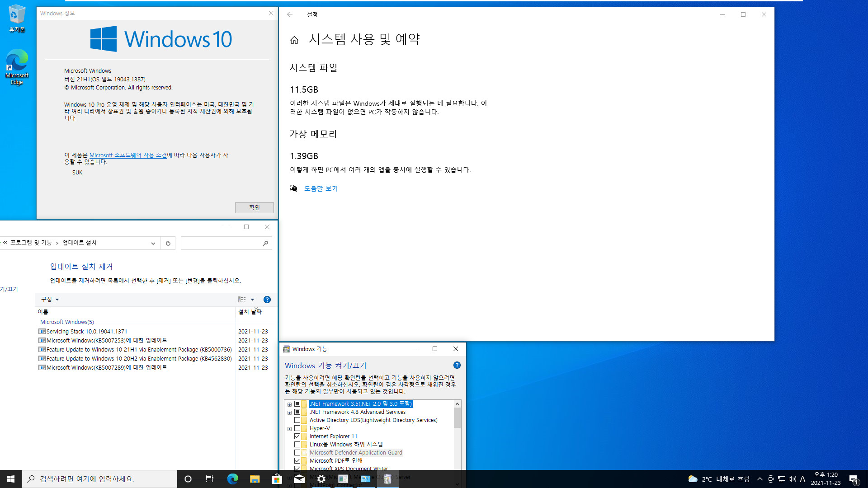Expand the Hyper-V tree node
868x488 pixels.
click(x=289, y=429)
